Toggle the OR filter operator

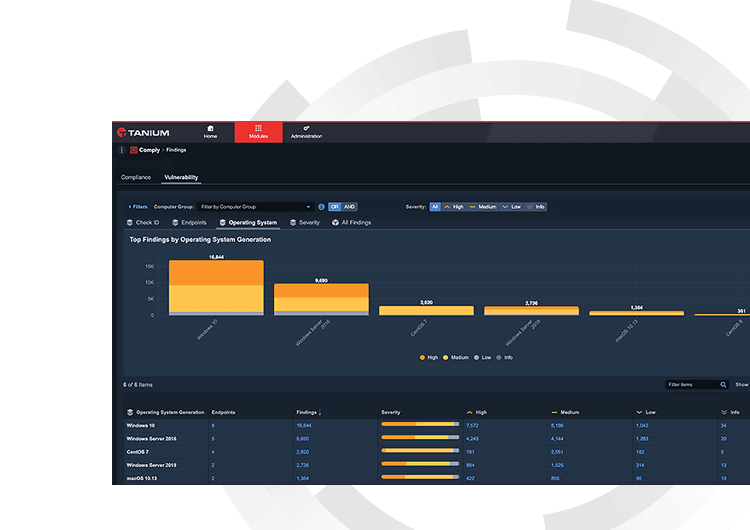point(334,207)
